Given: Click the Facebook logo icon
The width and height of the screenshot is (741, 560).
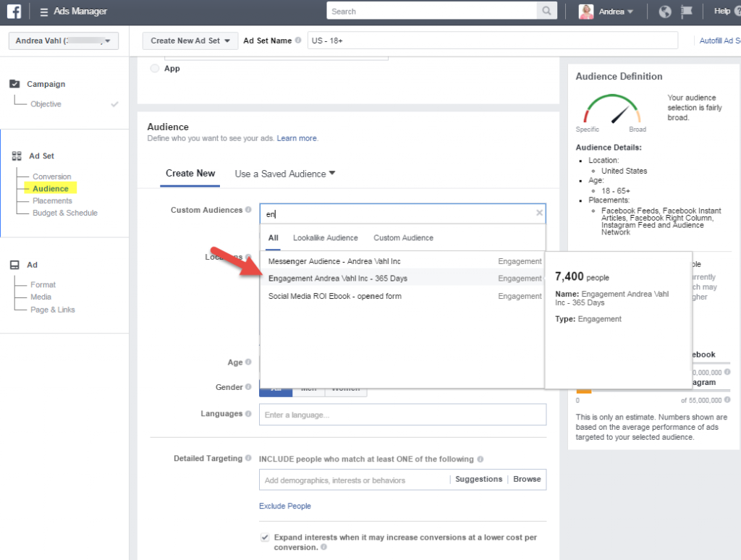Looking at the screenshot, I should pos(14,11).
